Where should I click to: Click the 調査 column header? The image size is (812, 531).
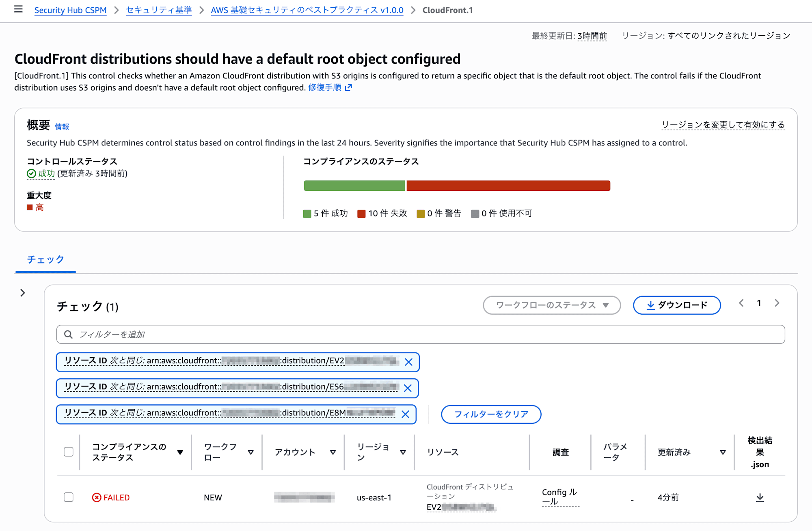561,452
